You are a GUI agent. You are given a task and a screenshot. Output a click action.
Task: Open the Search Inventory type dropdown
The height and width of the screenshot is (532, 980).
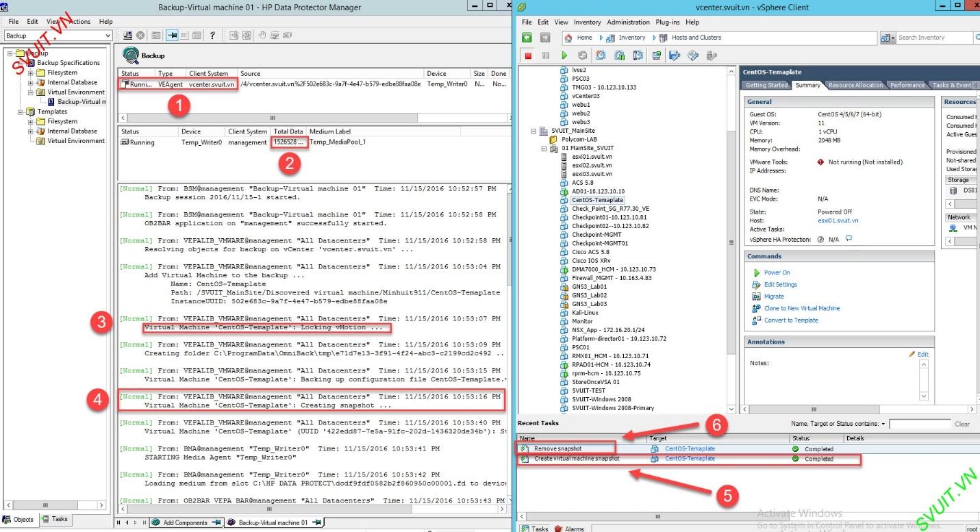point(888,38)
